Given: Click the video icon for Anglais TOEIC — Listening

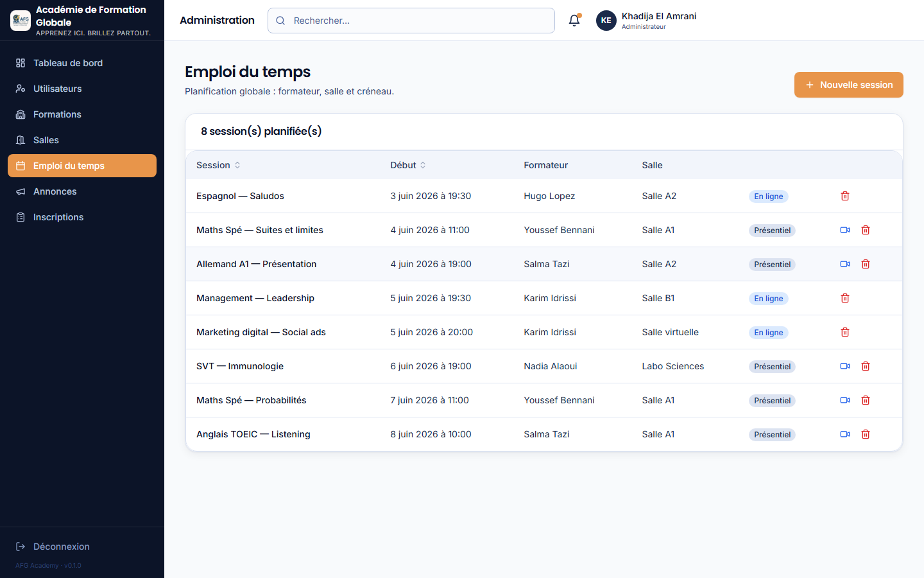Looking at the screenshot, I should point(845,434).
